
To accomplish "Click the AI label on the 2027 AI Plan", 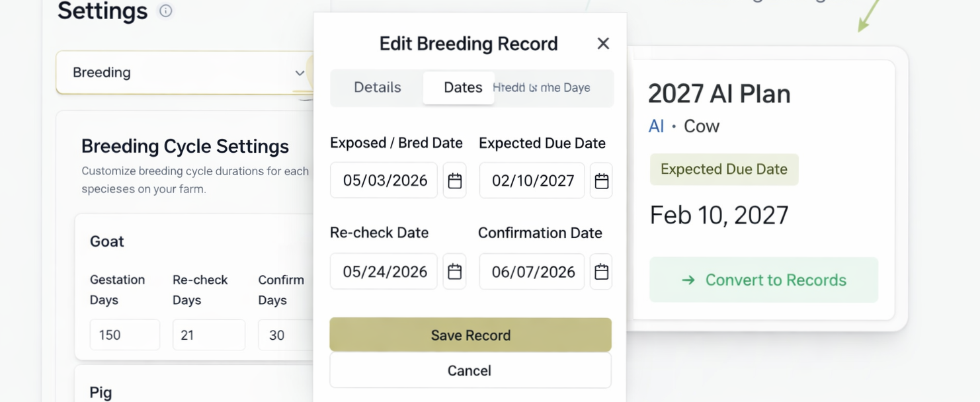I will coord(655,126).
